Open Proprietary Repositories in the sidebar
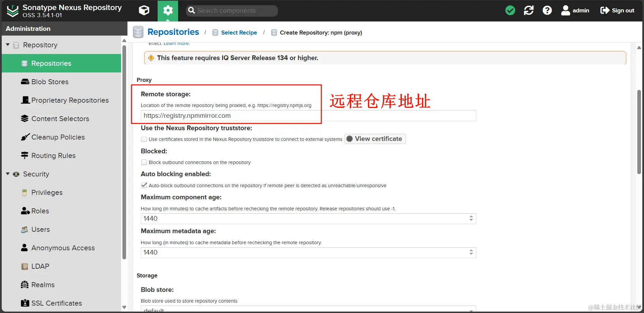 pos(61,100)
